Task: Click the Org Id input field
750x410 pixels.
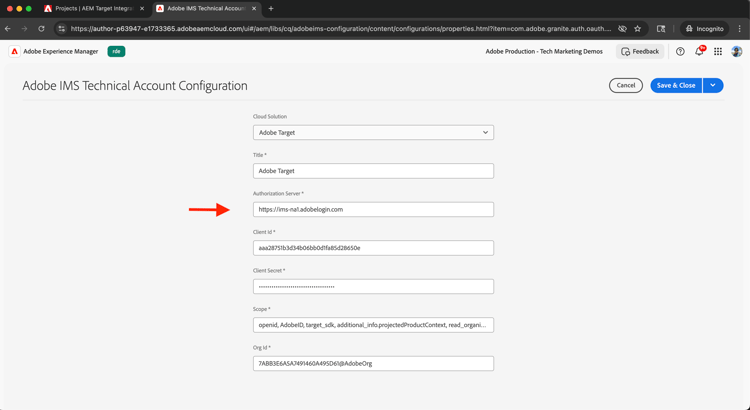Action: 373,363
